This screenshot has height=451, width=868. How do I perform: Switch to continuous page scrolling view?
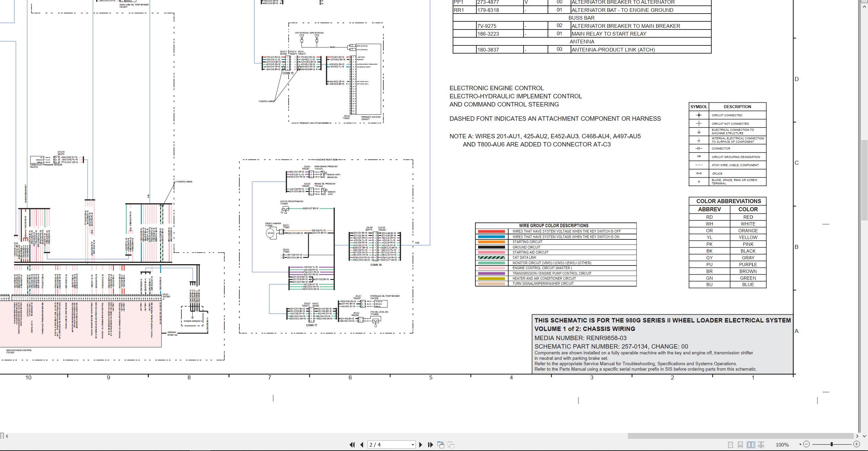tap(741, 445)
